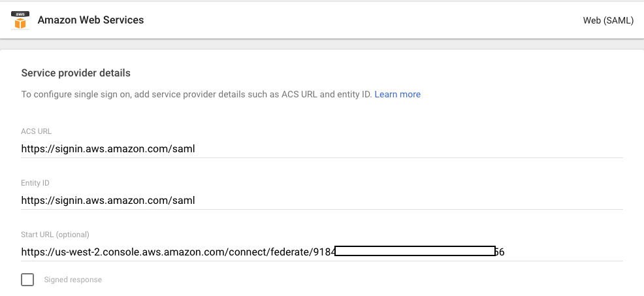Screen dimensions: 644x296
Task: Click the Amazon Web Services app logo
Action: point(20,20)
